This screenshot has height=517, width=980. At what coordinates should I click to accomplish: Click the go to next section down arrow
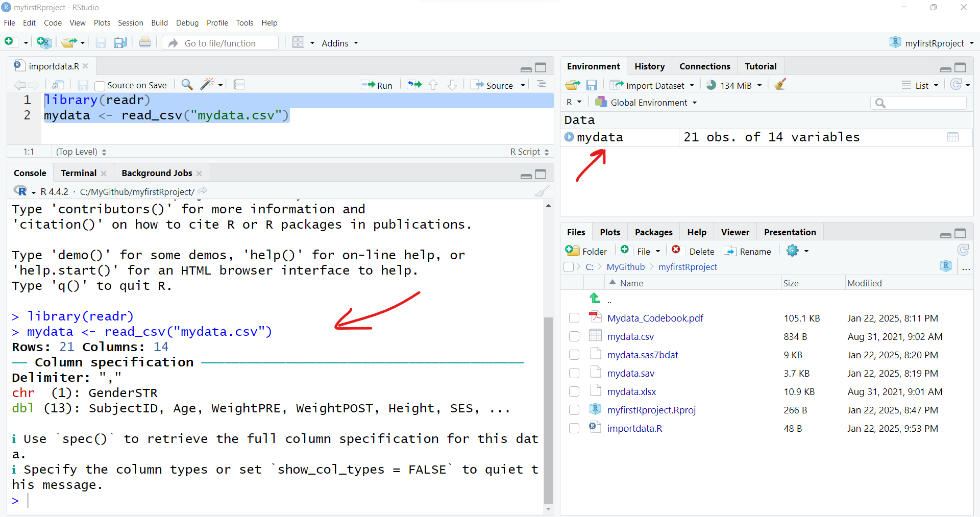tap(452, 85)
